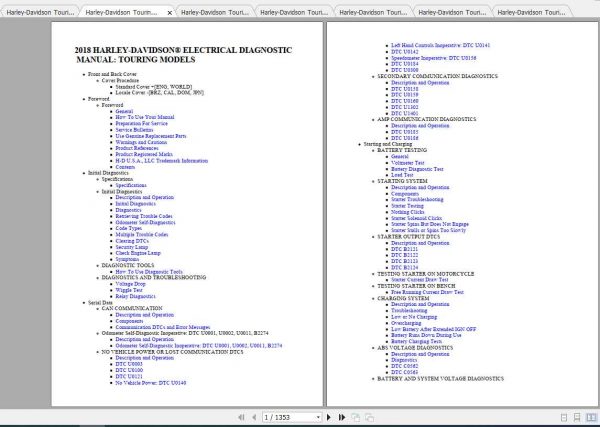Open 'Free Running Current Draw Test' link

tap(427, 292)
